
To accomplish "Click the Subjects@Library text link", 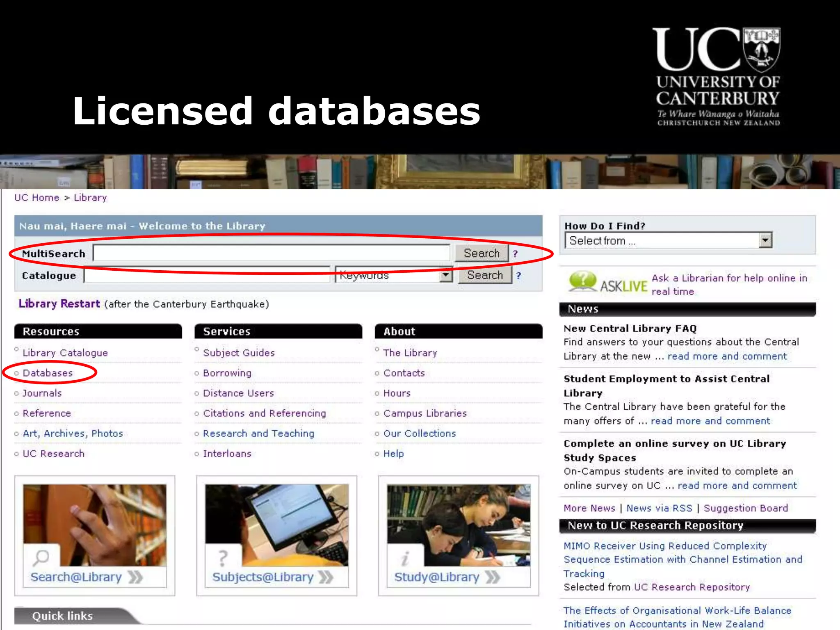I will (263, 577).
